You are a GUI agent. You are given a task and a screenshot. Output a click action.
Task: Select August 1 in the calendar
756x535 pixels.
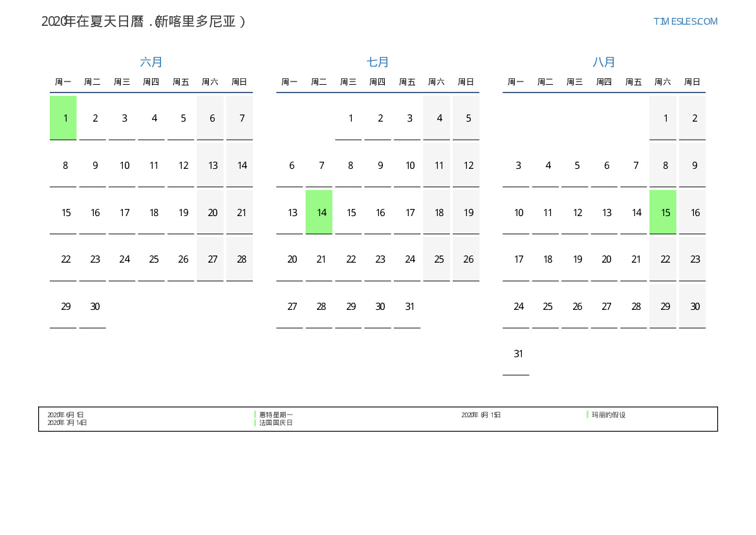tap(665, 118)
